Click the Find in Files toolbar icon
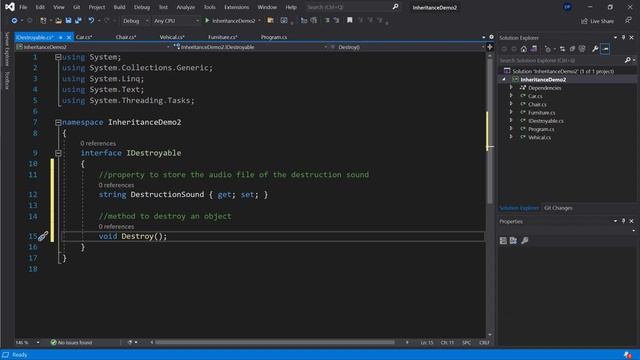The image size is (640, 360). tap(270, 20)
